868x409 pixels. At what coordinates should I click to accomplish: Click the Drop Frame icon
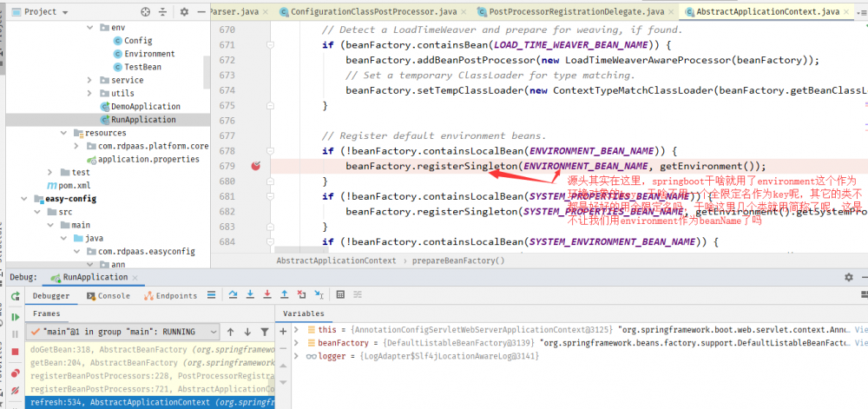302,294
